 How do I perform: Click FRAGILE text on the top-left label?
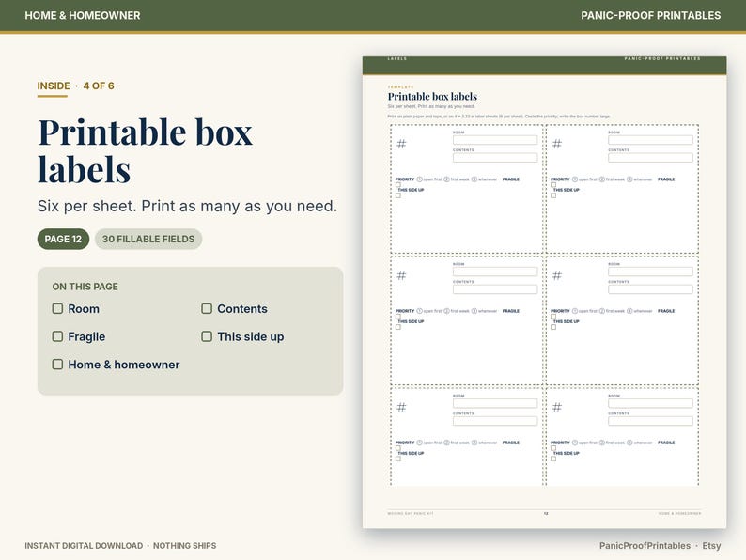pos(511,179)
